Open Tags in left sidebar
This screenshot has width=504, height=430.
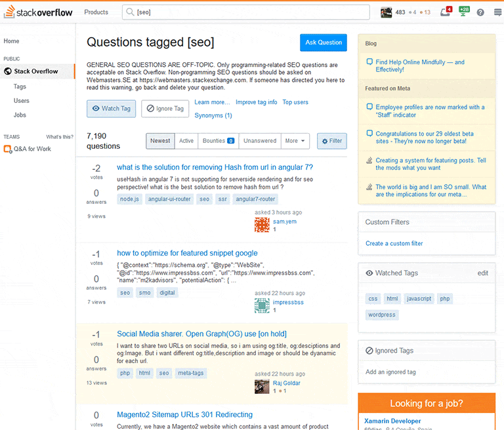tap(20, 87)
